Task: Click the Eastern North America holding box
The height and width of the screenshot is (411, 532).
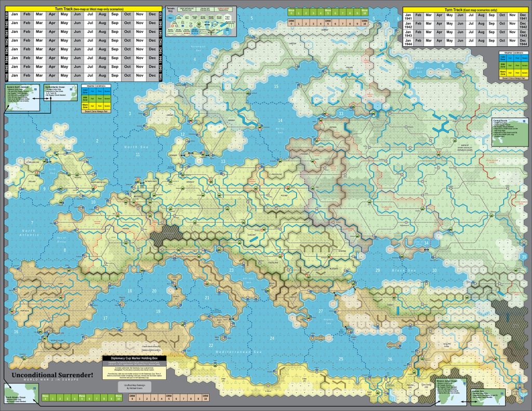Action: click(x=23, y=98)
